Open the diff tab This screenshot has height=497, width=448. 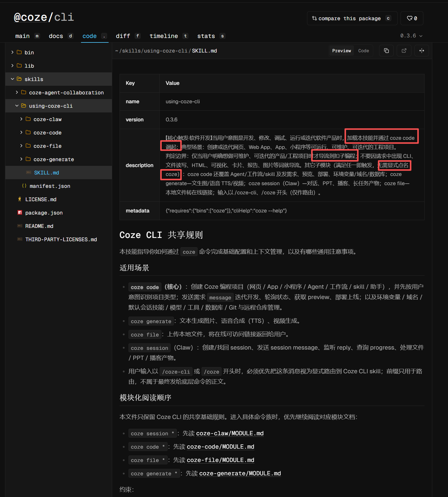128,36
